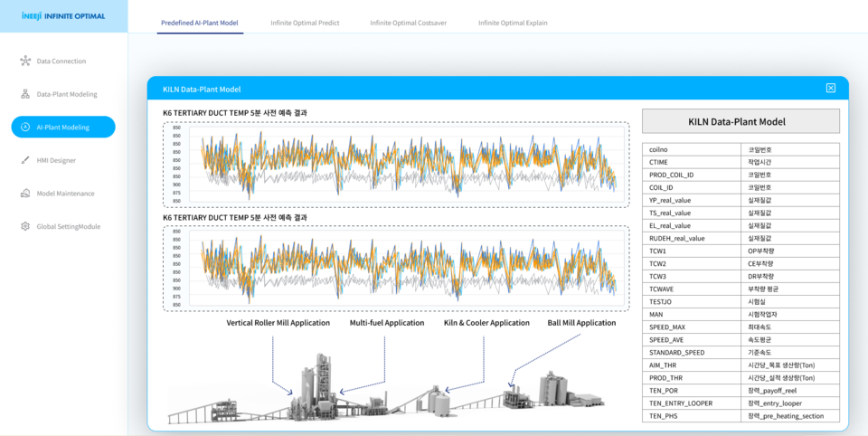Click the HMI Designer brush icon
The width and height of the screenshot is (868, 436).
25,160
